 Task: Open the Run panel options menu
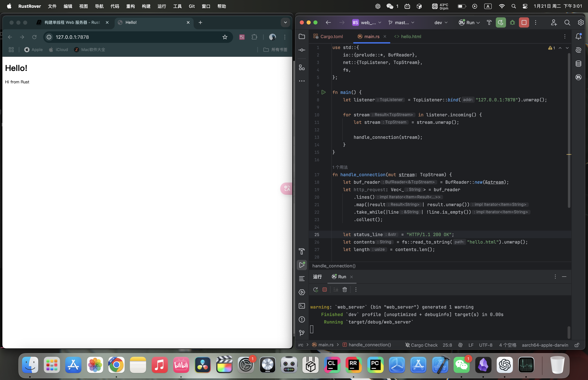point(555,277)
